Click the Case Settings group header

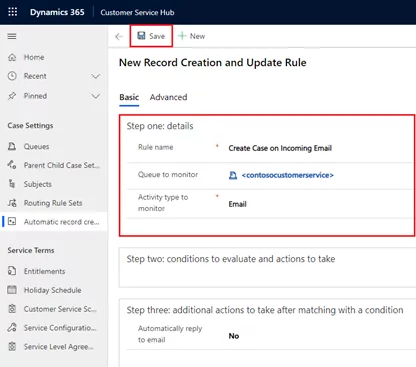(30, 125)
